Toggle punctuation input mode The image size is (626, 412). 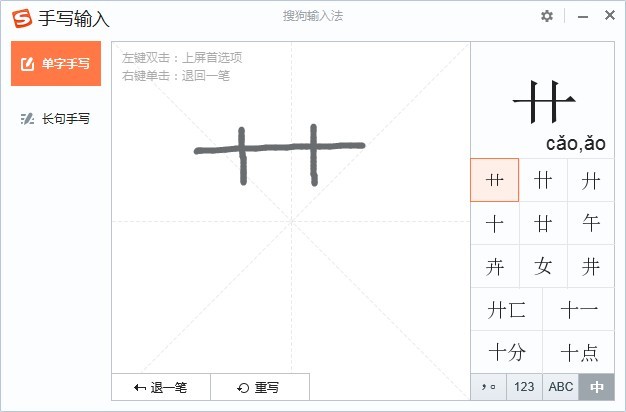tap(488, 387)
